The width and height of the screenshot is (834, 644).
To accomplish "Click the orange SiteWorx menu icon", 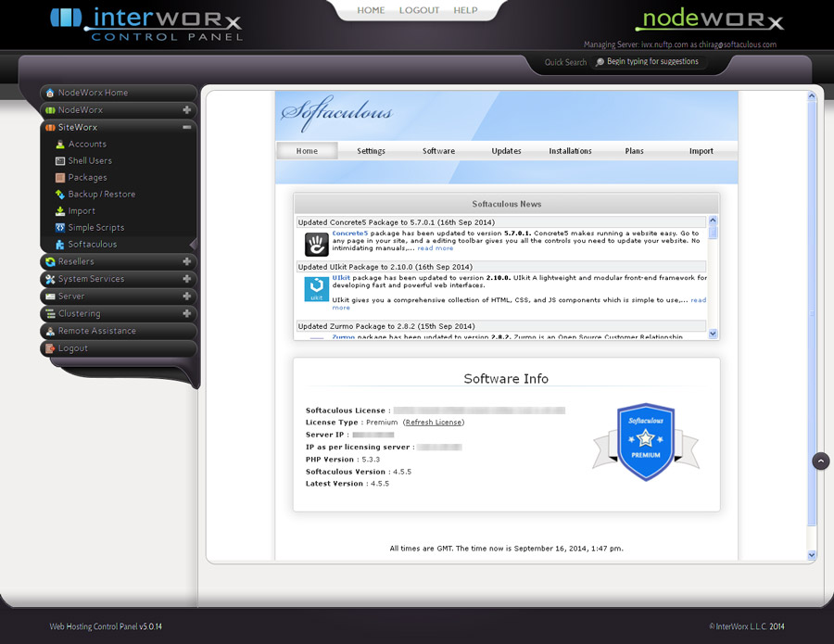I will [50, 128].
